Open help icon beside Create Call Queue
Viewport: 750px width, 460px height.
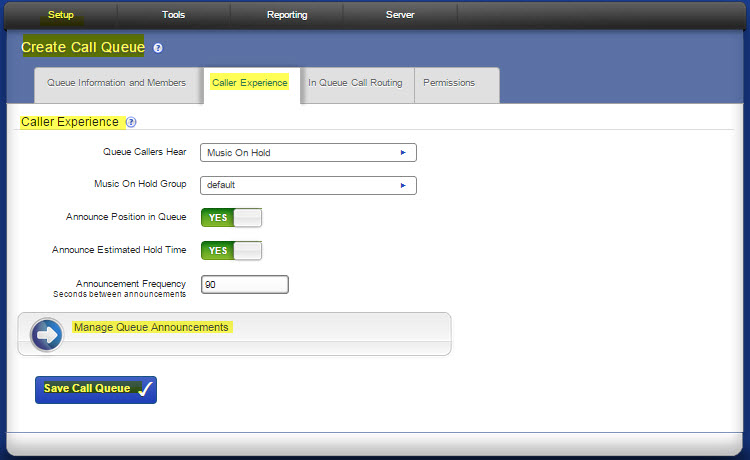click(158, 48)
